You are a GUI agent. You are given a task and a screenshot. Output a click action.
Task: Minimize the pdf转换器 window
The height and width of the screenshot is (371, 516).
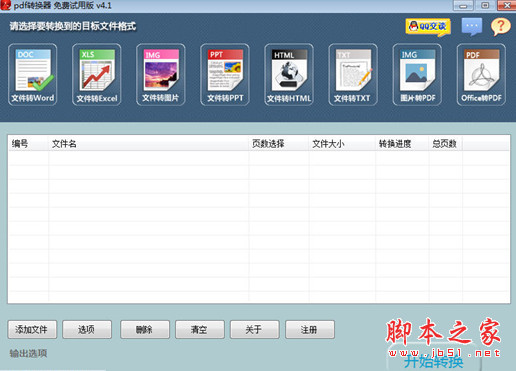point(463,5)
